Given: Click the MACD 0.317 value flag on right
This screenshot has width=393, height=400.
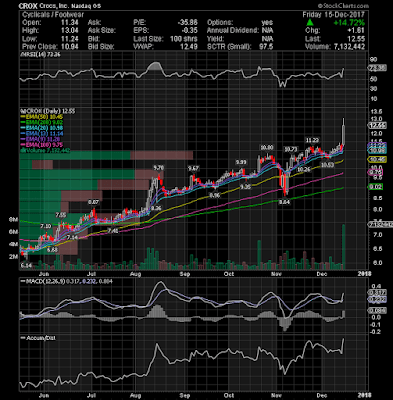Looking at the screenshot, I should [x=377, y=293].
